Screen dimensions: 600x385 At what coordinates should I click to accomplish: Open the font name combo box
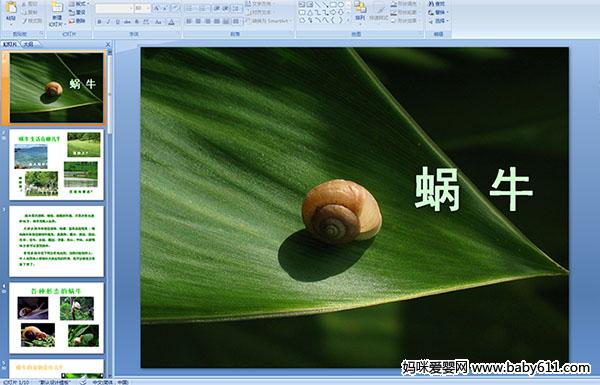[114, 8]
